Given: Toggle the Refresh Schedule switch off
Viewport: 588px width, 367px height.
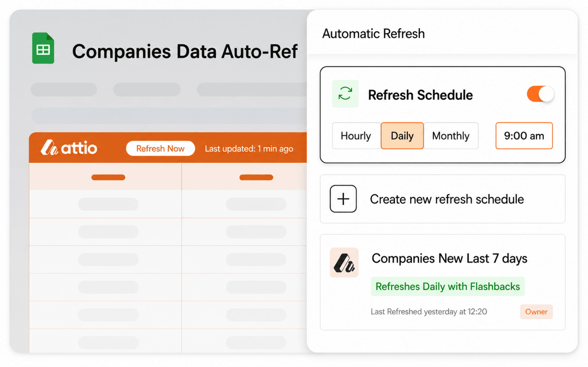Looking at the screenshot, I should (540, 94).
